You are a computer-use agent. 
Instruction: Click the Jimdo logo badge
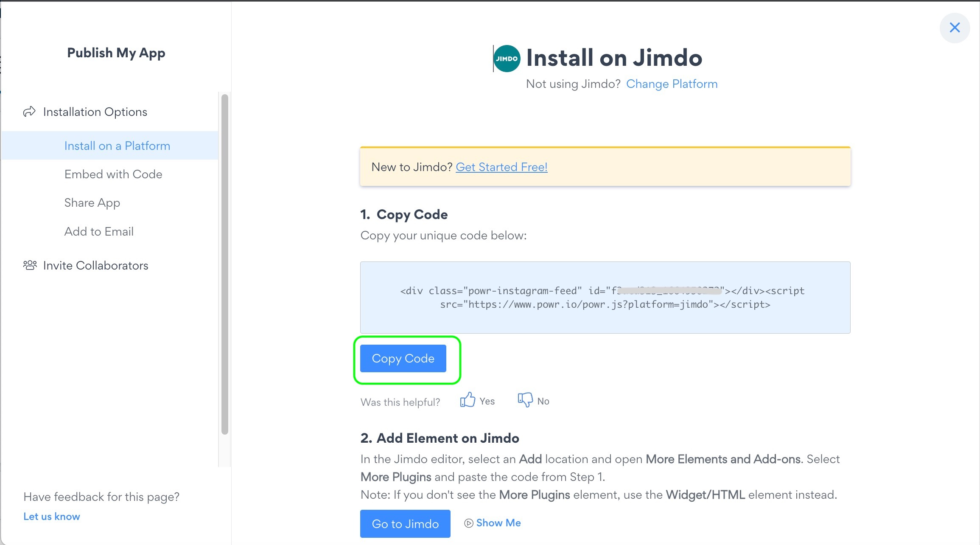point(506,58)
